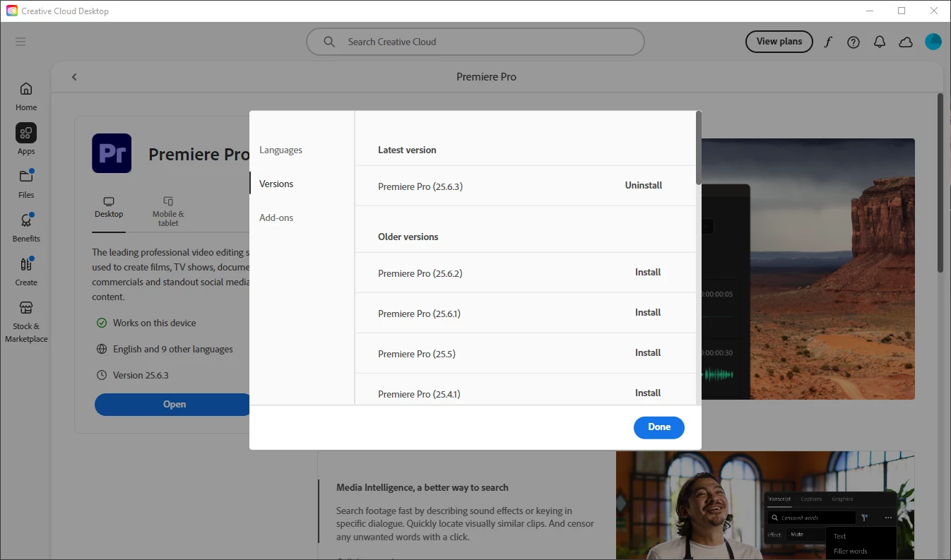This screenshot has width=951, height=560.
Task: Switch to the Desktop tab
Action: click(x=109, y=208)
